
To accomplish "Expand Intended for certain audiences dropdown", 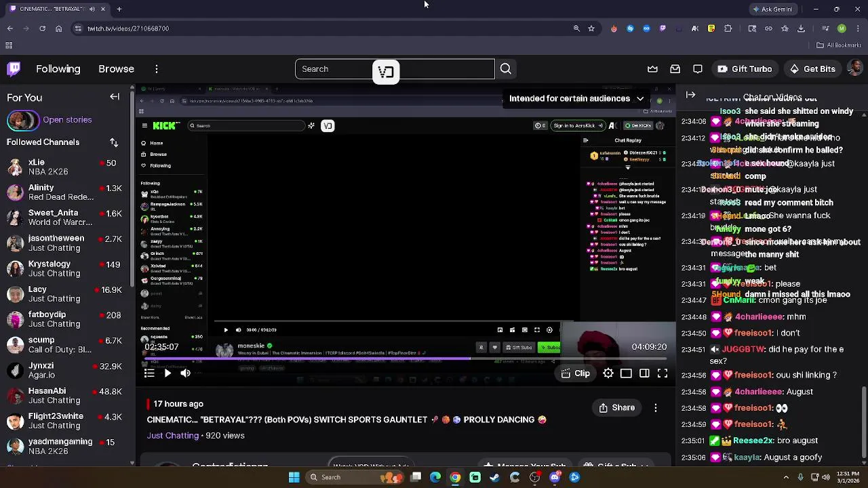I will 576,98.
